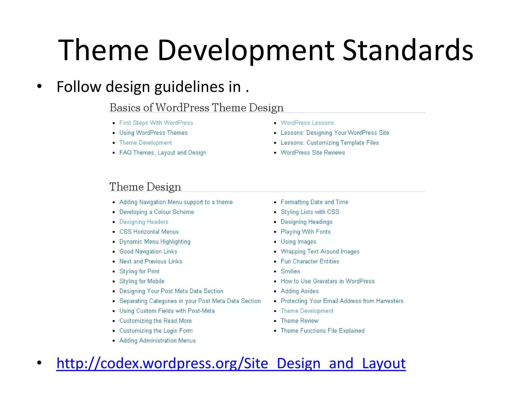
Task: Click the Fun Character Entities link
Action: [x=310, y=261]
